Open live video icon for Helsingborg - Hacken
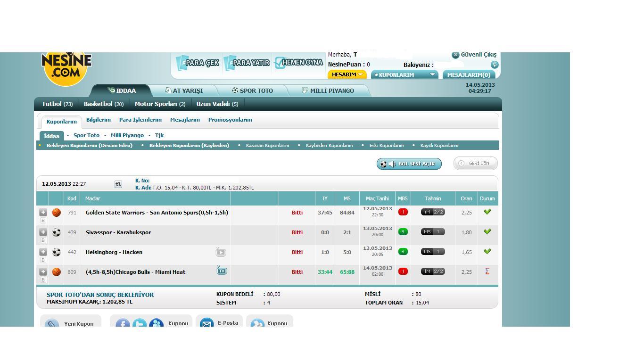644x362 pixels. (x=221, y=252)
